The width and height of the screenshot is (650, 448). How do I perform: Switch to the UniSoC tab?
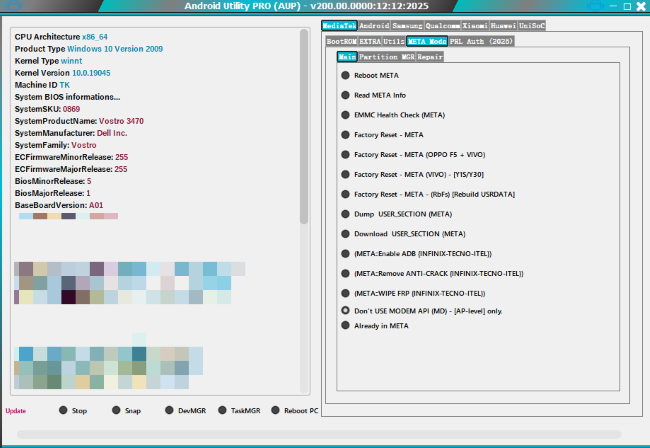pos(532,26)
